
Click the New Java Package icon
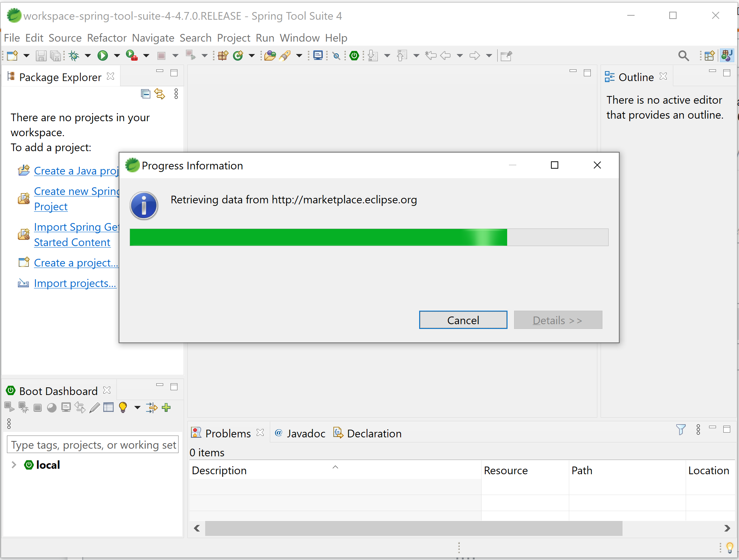click(223, 55)
